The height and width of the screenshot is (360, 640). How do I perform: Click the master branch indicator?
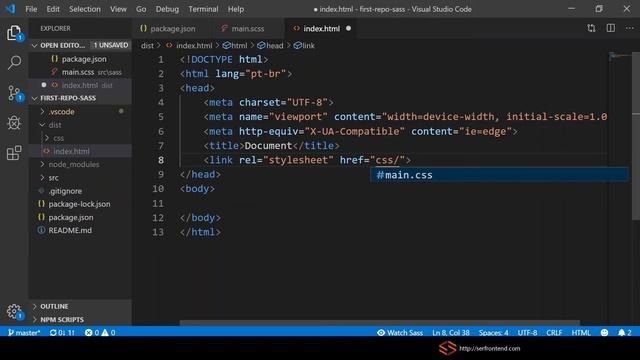click(x=24, y=333)
